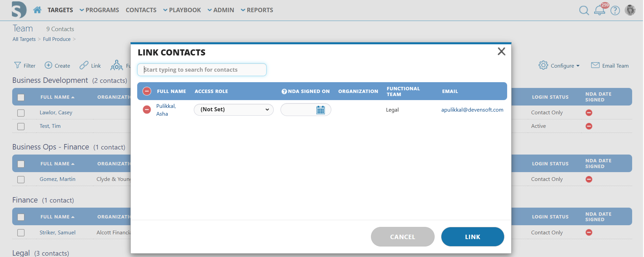644x257 pixels.
Task: Open the search magnifier icon
Action: coord(584,10)
